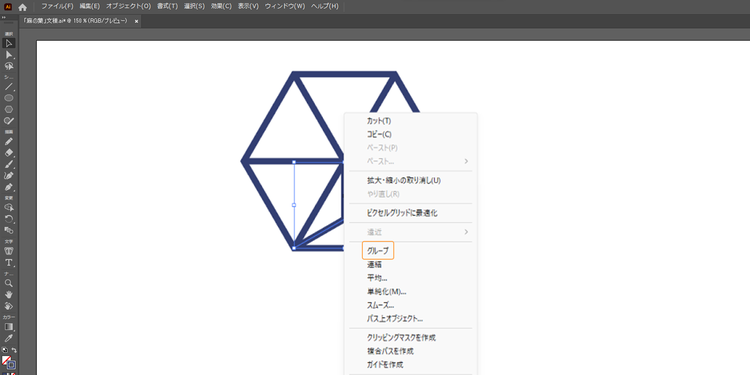Open the ファイル(F) menu
The image size is (750, 375).
[x=57, y=7]
